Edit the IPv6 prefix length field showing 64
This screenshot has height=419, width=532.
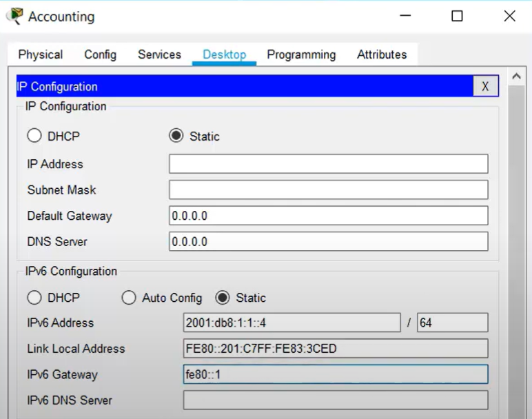(453, 323)
